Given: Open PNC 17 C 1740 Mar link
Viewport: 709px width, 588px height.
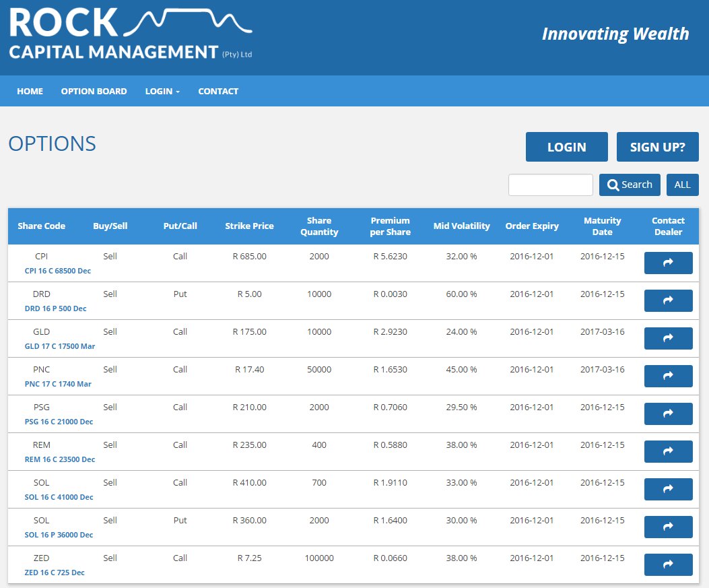Looking at the screenshot, I should pos(58,383).
